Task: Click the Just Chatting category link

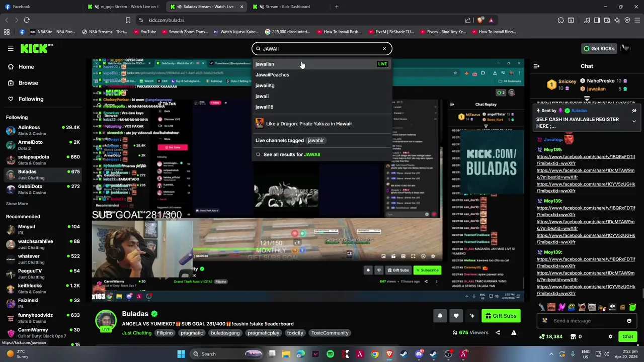Action: click(136, 333)
